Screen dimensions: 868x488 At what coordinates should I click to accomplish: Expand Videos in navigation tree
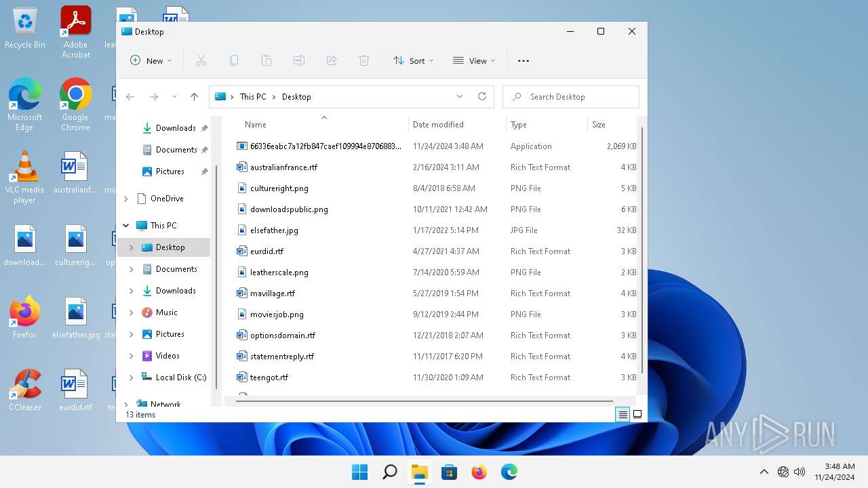coord(132,356)
